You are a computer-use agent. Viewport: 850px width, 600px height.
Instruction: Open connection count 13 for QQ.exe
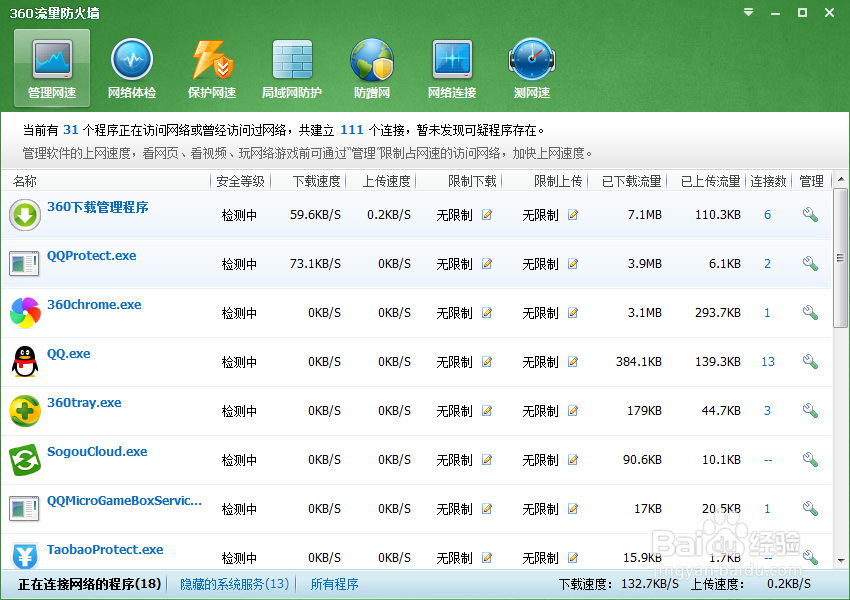click(768, 362)
